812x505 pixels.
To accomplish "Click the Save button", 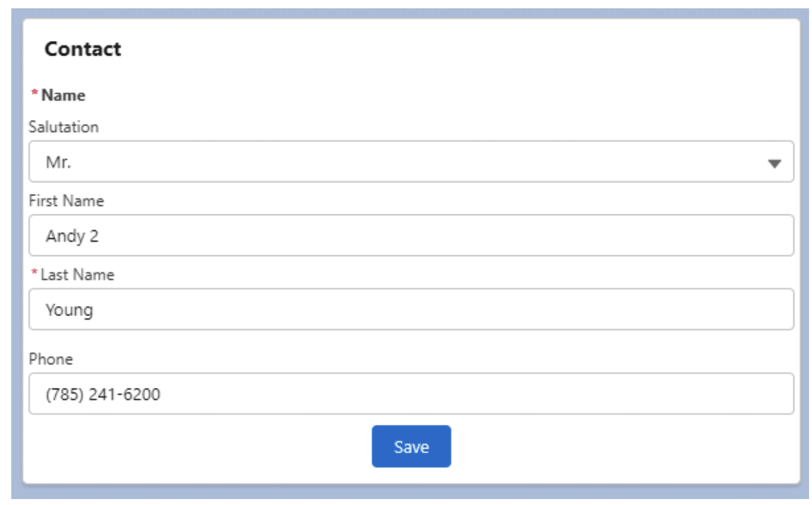I will click(x=412, y=447).
